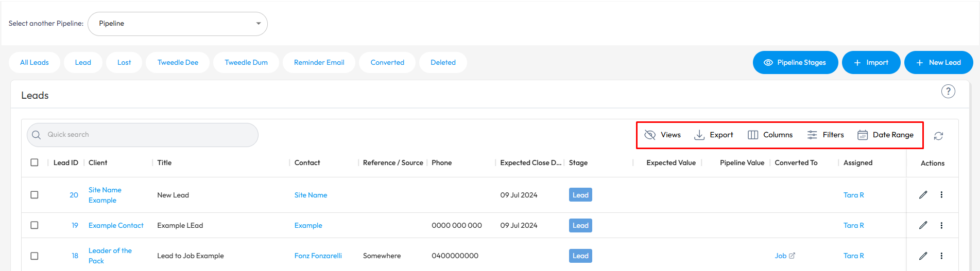This screenshot has height=271, width=980.
Task: Click the Import button
Action: tap(871, 63)
